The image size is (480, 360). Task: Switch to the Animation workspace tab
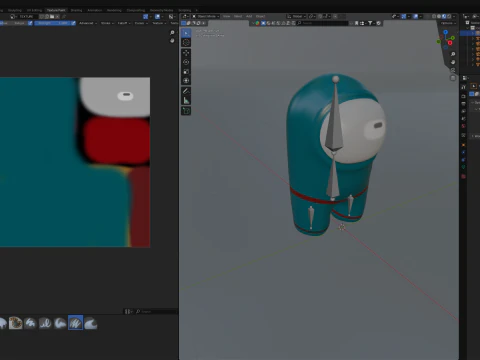[95, 10]
